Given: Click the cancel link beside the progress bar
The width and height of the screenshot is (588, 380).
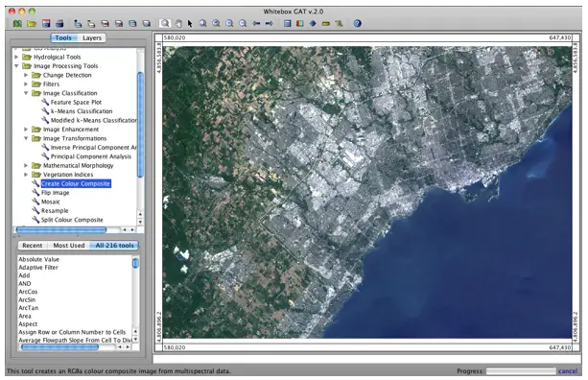Looking at the screenshot, I should (x=567, y=371).
